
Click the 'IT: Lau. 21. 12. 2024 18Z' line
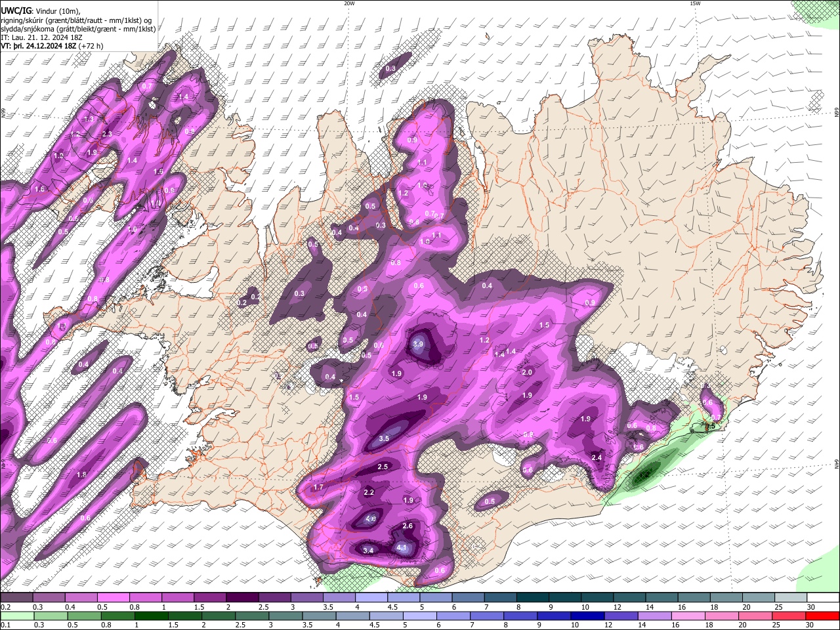click(41, 37)
